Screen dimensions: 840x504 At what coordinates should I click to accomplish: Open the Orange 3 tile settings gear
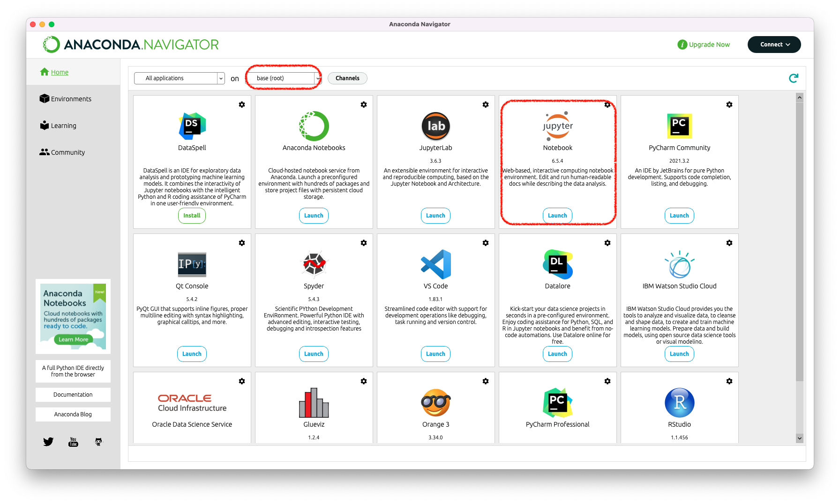[486, 381]
